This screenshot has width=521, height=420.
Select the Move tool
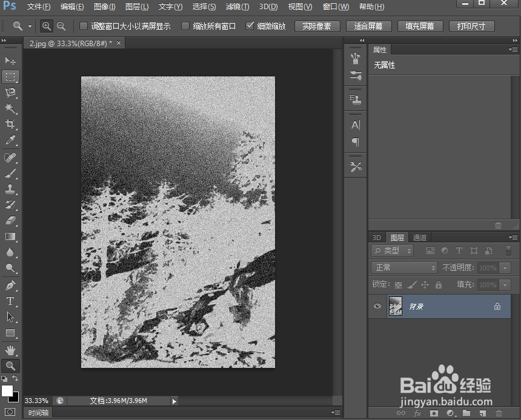pos(10,61)
